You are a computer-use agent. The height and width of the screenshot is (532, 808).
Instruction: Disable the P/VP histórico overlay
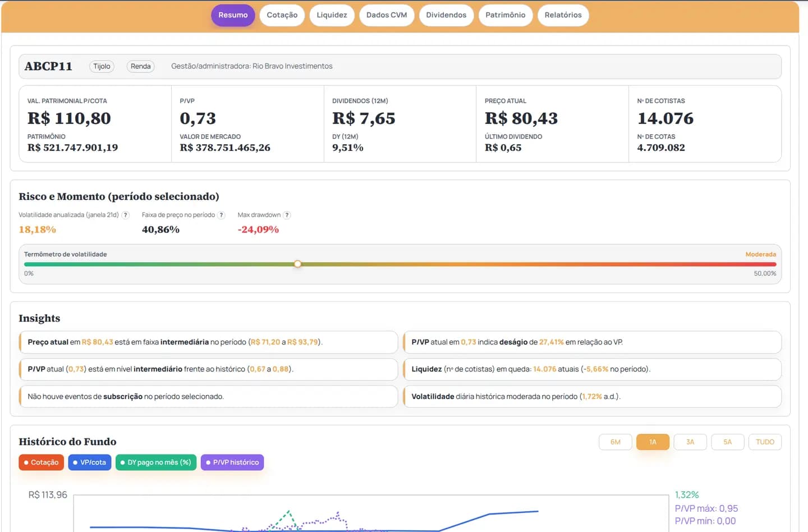232,462
